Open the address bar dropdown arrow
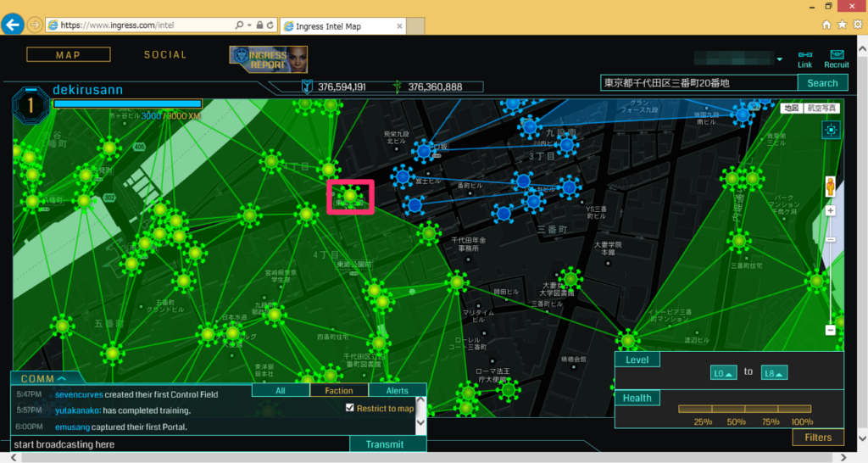Image resolution: width=868 pixels, height=463 pixels. (x=250, y=25)
